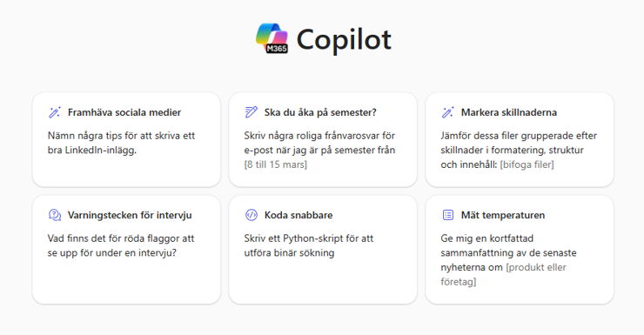Screen dimensions: 644x335
Task: Click code brackets icon beside Koda snabbare
Action: (x=251, y=215)
